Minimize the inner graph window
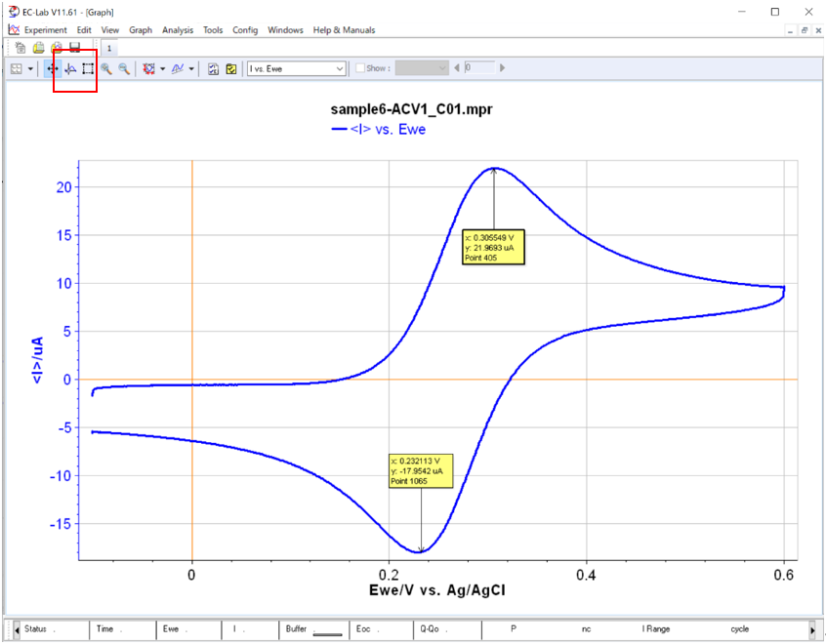This screenshot has height=644, width=826. coord(790,31)
